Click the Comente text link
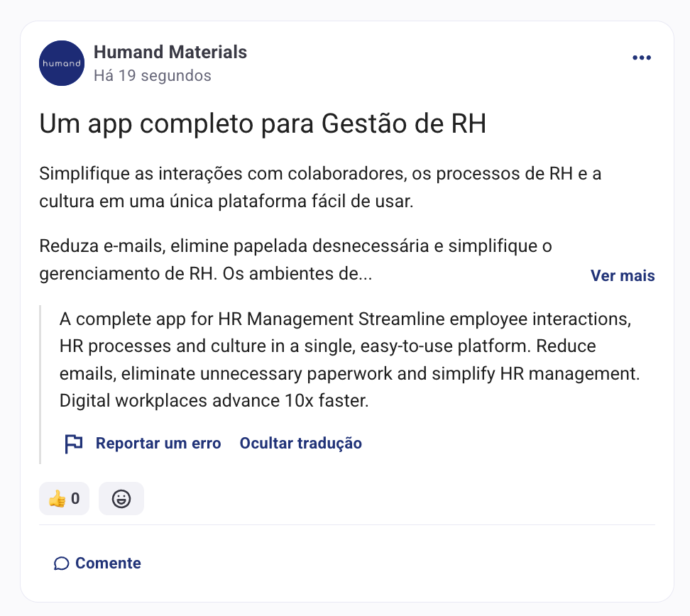The height and width of the screenshot is (616, 690). [x=108, y=563]
